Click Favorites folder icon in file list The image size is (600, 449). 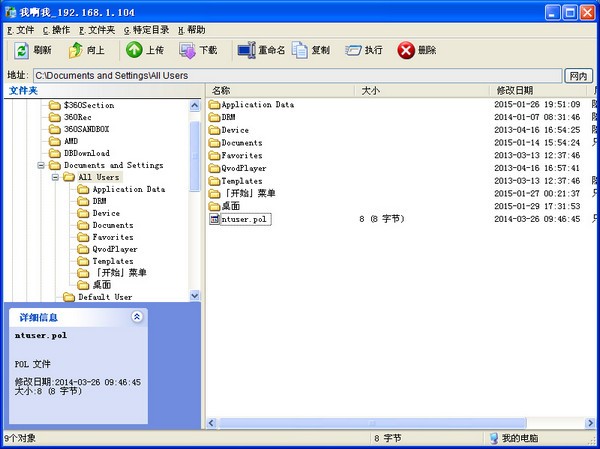215,155
